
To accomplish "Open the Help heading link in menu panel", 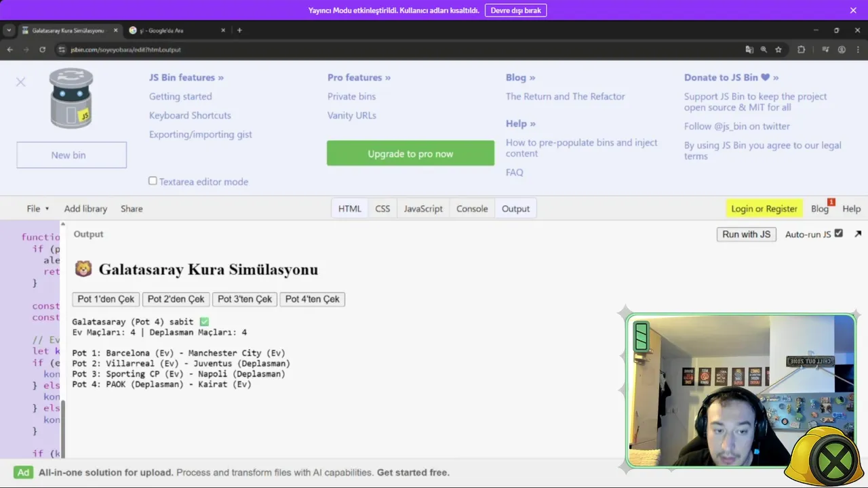I will 520,123.
